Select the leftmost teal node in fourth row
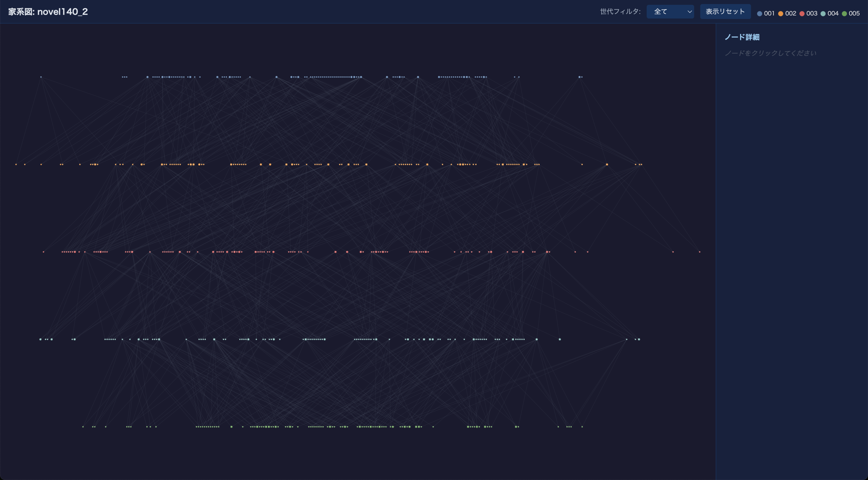 40,339
